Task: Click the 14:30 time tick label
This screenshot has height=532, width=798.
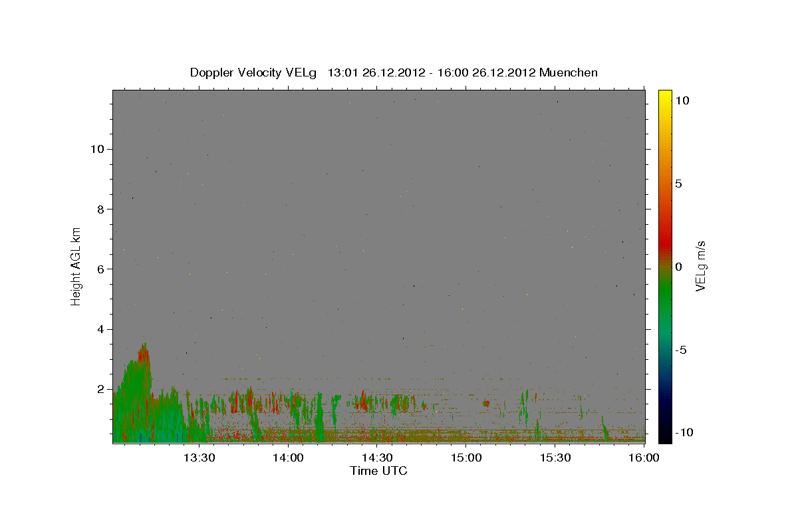Action: [x=378, y=458]
